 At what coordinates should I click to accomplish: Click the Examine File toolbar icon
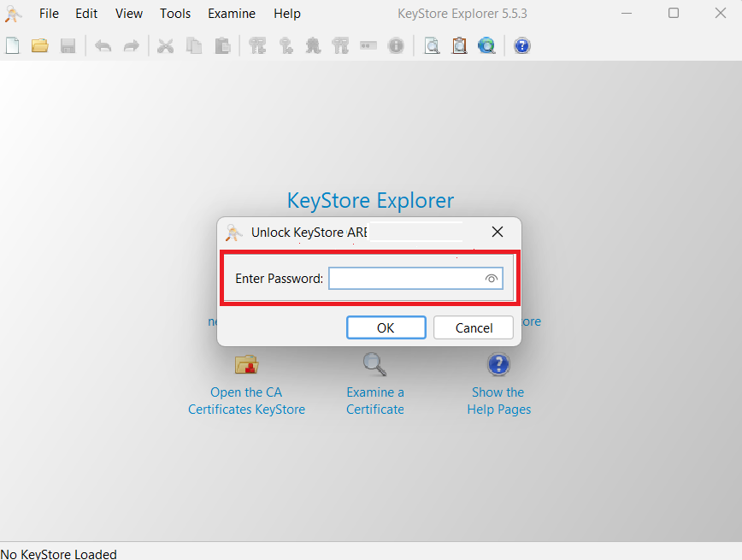[x=433, y=45]
